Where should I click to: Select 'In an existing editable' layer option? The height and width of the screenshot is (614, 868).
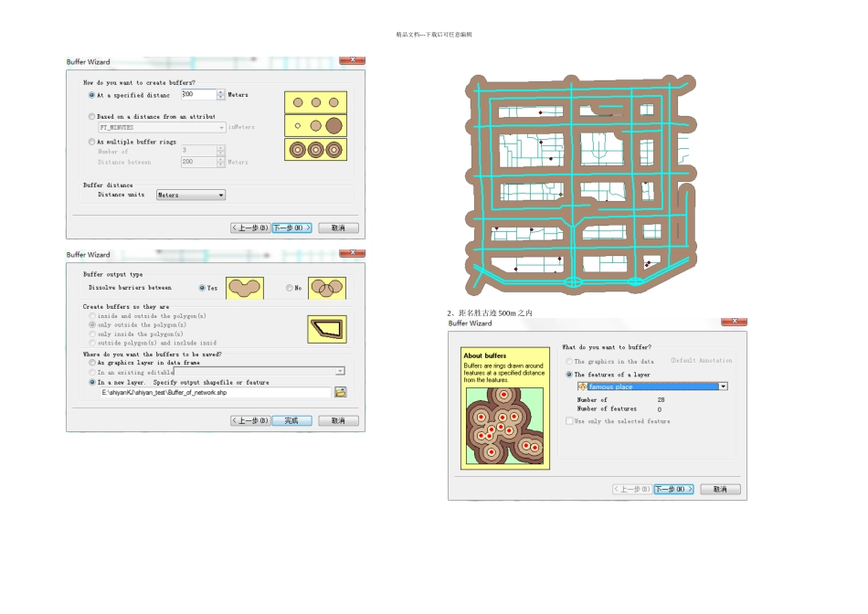pos(92,373)
